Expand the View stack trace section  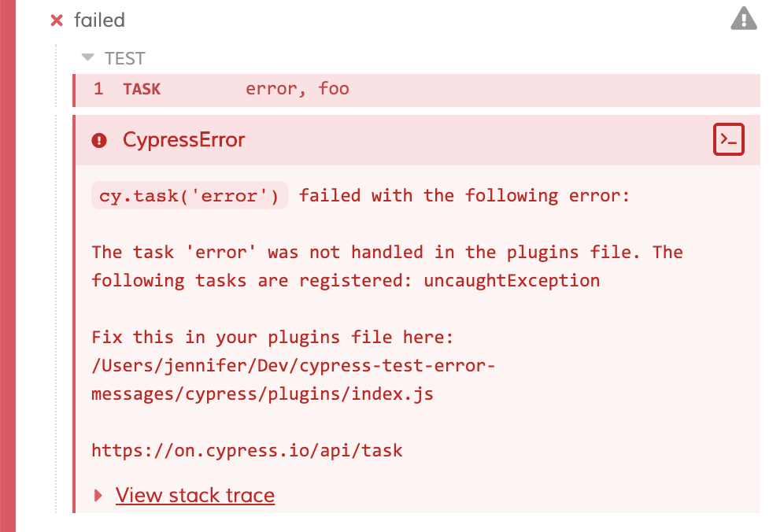point(194,495)
